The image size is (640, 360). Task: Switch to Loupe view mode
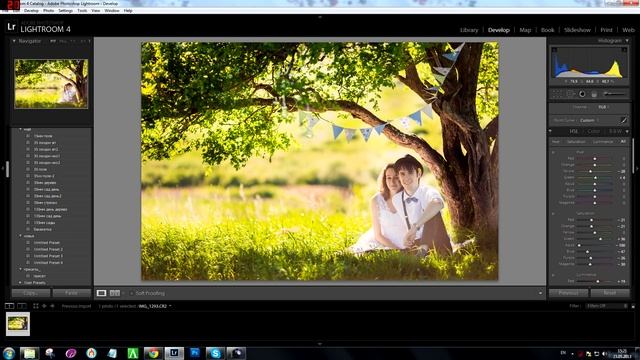coord(101,293)
